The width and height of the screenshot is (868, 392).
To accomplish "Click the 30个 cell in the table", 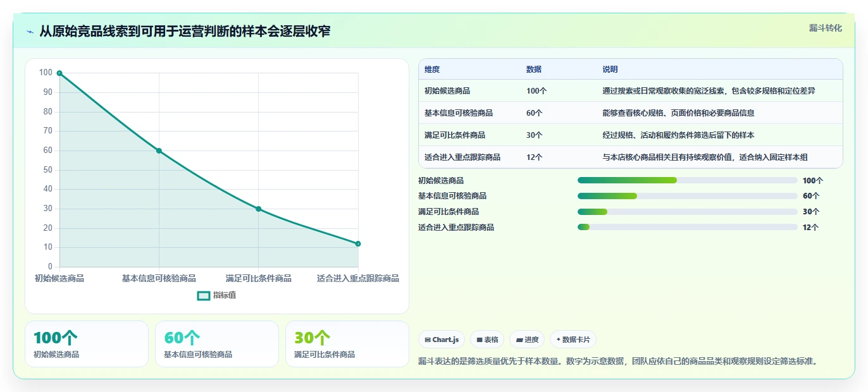I will pos(535,135).
